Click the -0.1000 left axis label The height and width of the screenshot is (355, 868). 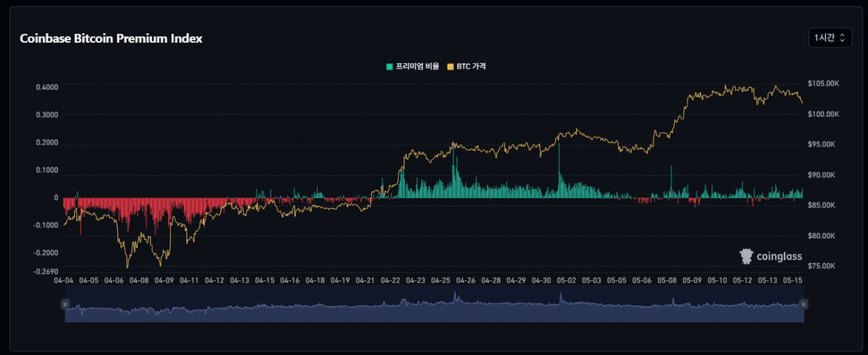click(x=46, y=225)
